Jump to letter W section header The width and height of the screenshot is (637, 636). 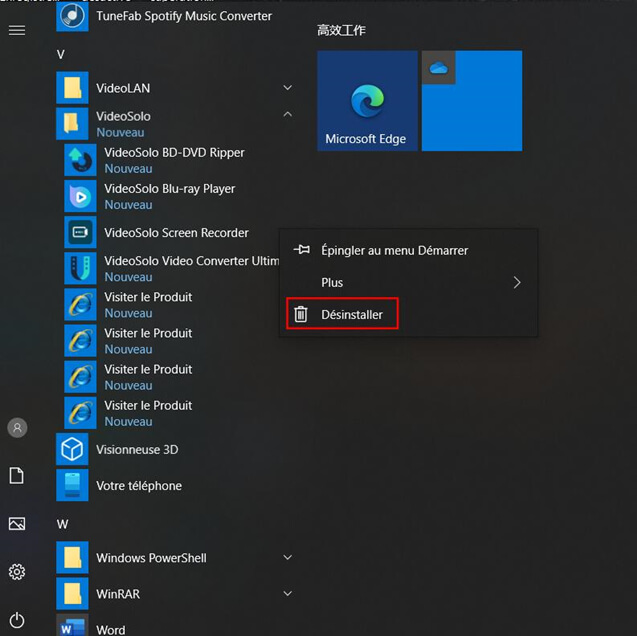[62, 524]
